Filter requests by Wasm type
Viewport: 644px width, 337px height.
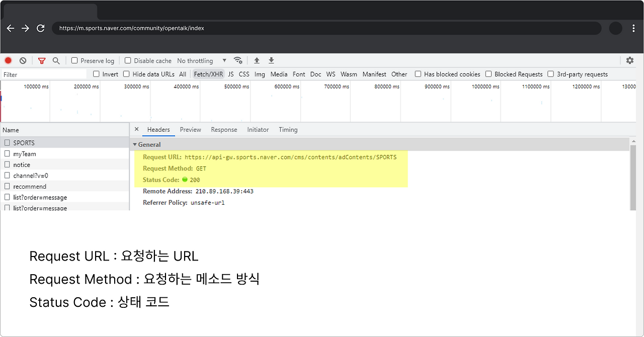point(349,74)
